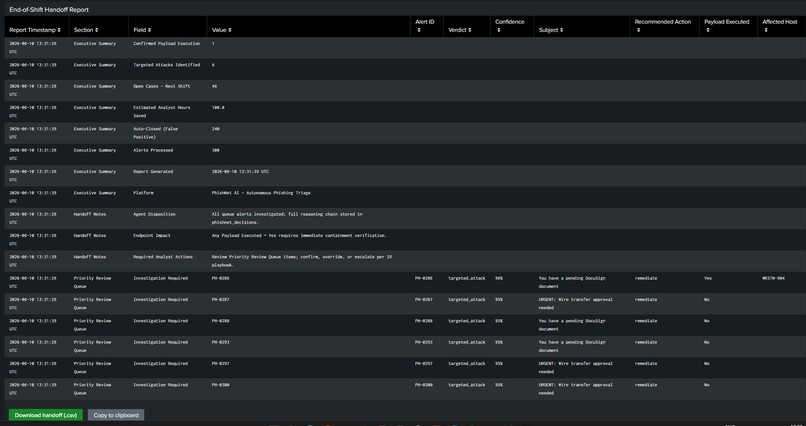Screen dimensions: 806x426
Task: Sort table by Confidence column
Action: pos(509,26)
